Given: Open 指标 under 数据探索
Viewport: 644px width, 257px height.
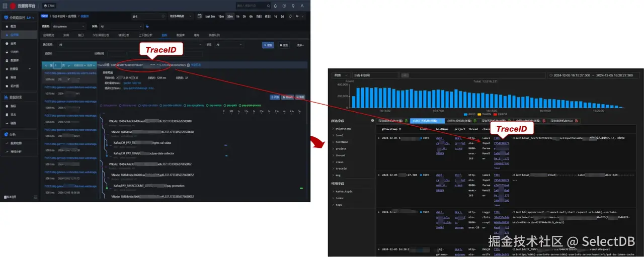Looking at the screenshot, I should 13,106.
